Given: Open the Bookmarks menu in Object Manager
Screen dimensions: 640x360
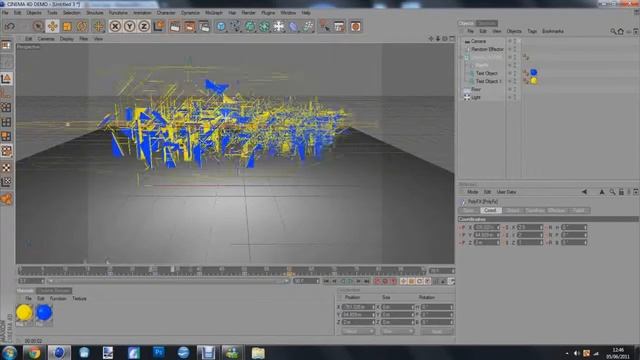Looking at the screenshot, I should 553,31.
